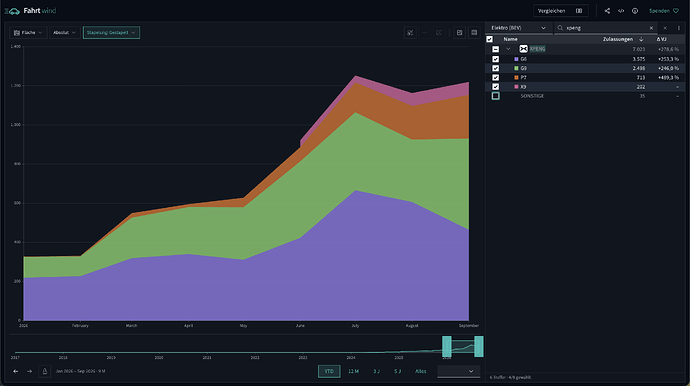This screenshot has width=690, height=386.
Task: Click the green G9 color swatch
Action: tap(516, 68)
